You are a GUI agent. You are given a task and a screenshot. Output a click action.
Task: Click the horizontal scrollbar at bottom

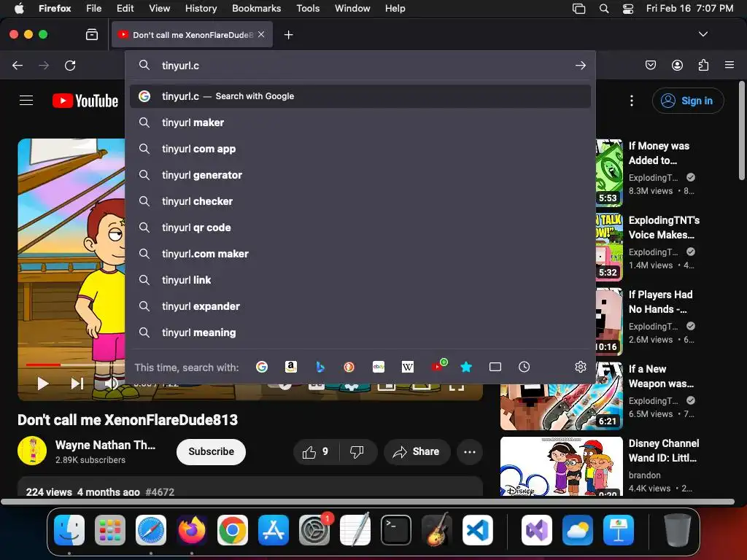[x=368, y=502]
